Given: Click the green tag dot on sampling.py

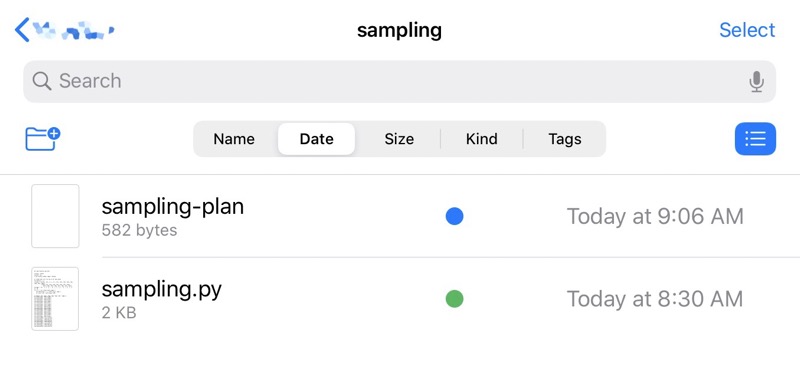Looking at the screenshot, I should (x=454, y=299).
